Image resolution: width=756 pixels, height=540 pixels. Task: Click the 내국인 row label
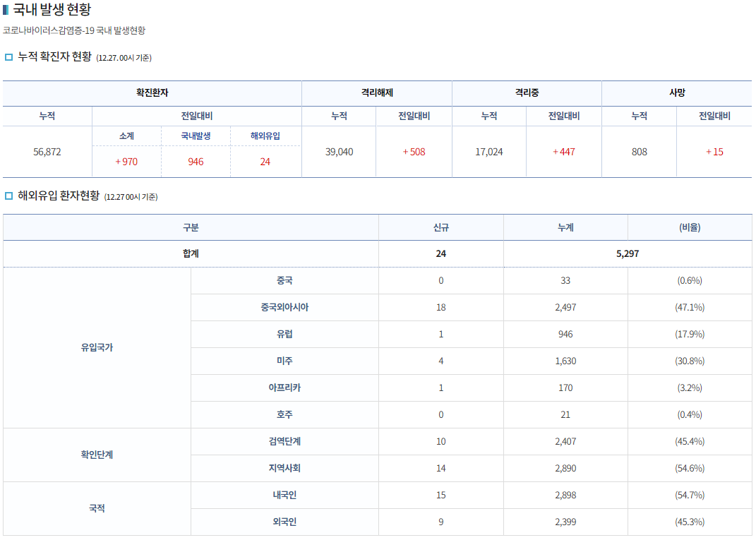(x=284, y=495)
